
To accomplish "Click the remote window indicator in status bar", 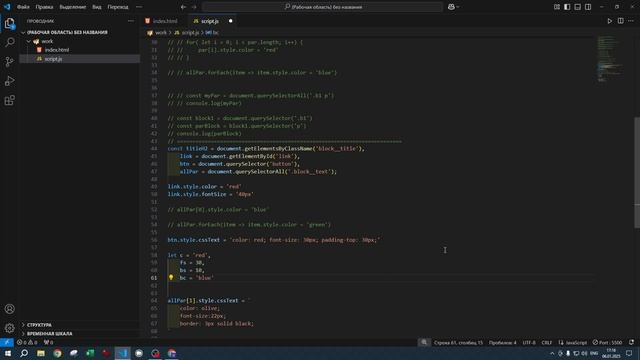I will click(x=7, y=342).
